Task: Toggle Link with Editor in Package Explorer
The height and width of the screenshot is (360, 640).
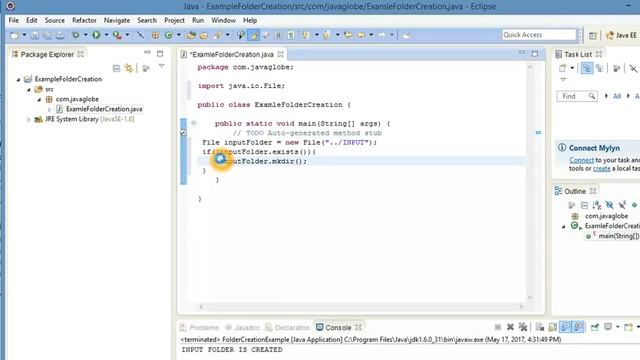Action: [x=129, y=68]
